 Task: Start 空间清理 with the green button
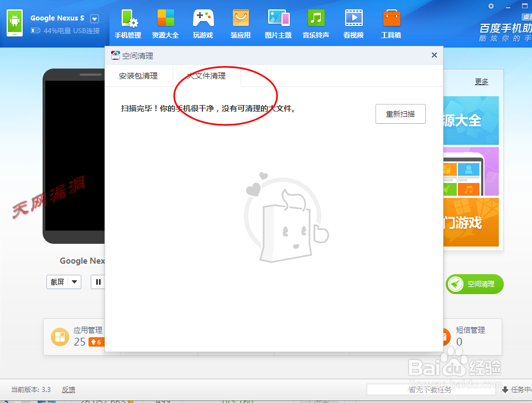coord(474,284)
